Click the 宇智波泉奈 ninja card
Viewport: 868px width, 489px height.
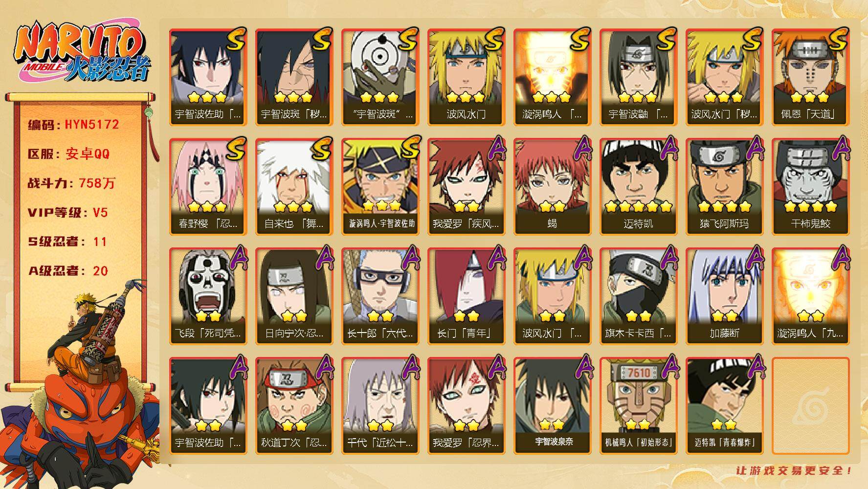(552, 406)
